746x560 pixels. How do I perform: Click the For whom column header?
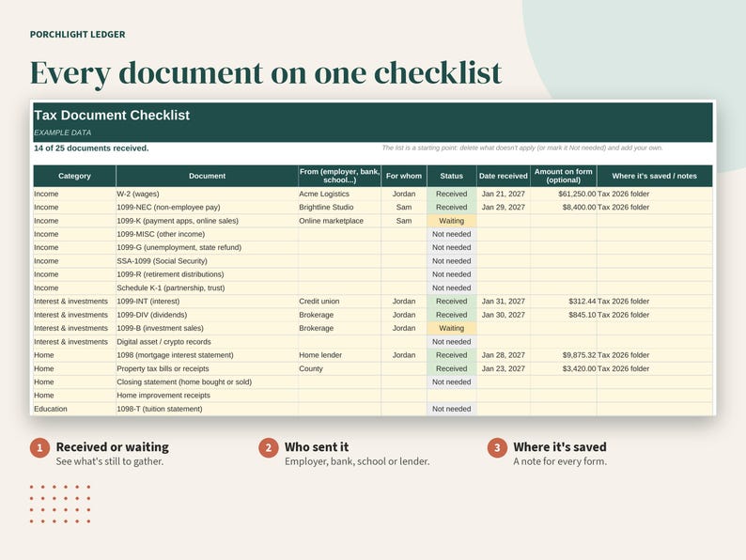point(404,176)
